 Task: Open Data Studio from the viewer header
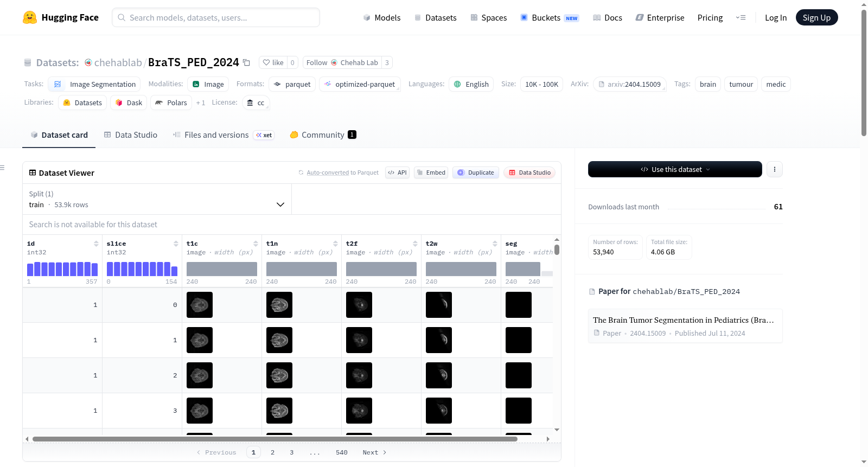[529, 172]
